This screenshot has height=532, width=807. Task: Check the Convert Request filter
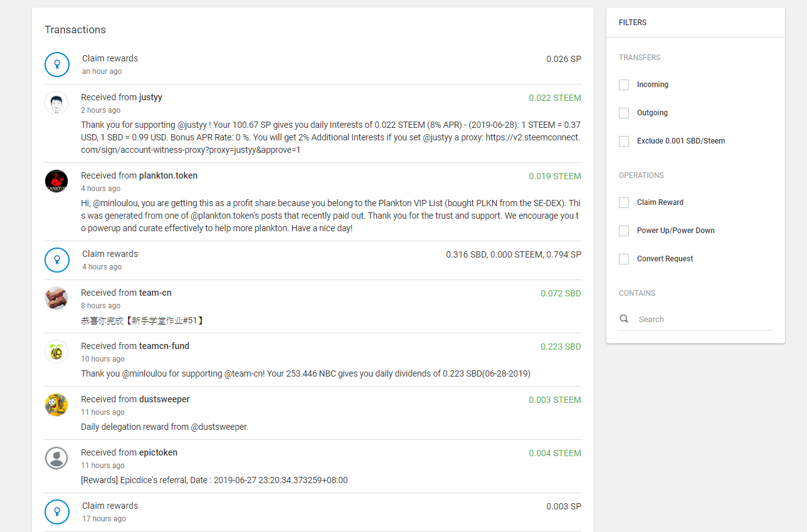click(x=624, y=259)
